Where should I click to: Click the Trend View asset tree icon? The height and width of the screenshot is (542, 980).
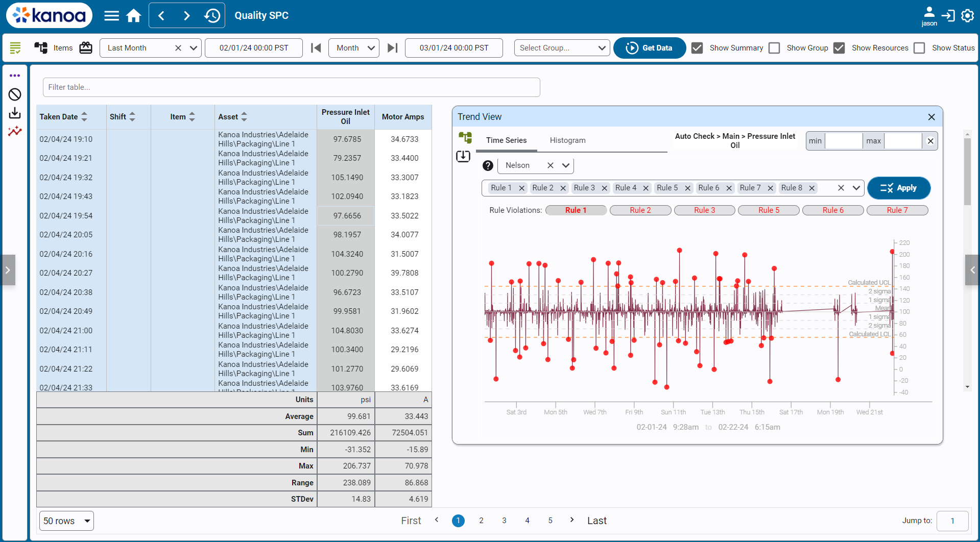click(x=465, y=138)
